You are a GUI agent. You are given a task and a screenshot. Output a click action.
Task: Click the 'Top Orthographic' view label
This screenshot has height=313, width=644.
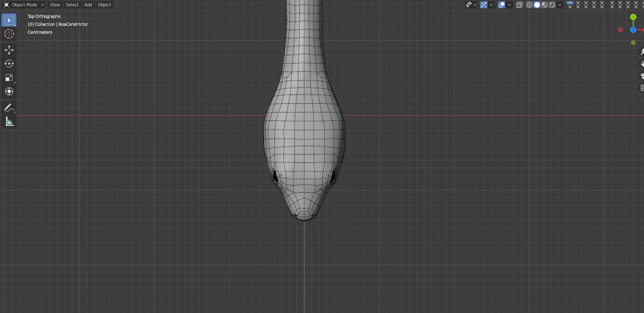click(x=45, y=16)
